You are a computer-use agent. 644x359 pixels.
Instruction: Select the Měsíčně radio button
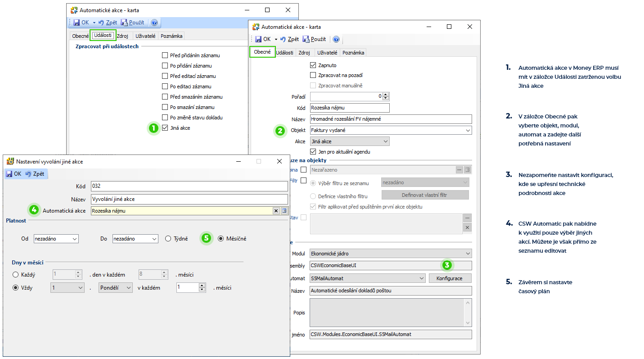(221, 239)
